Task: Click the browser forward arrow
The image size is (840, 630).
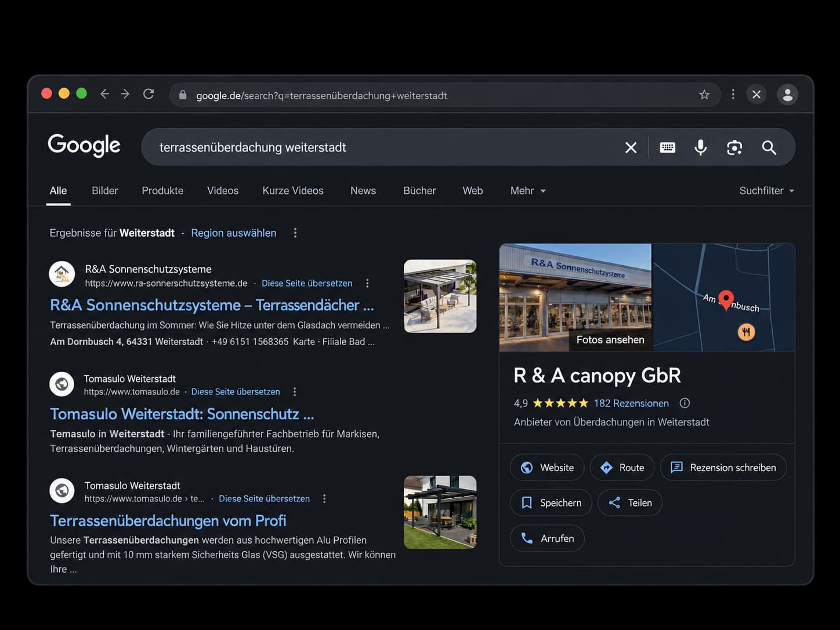Action: 125,94
